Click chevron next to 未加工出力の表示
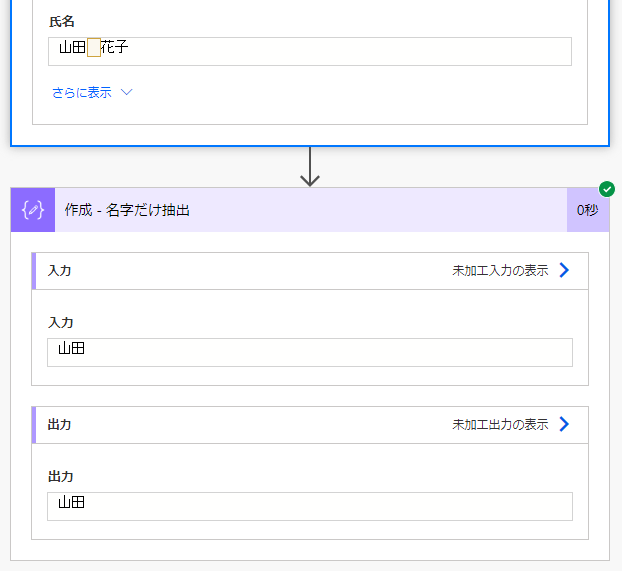This screenshot has height=571, width=622. click(x=564, y=424)
